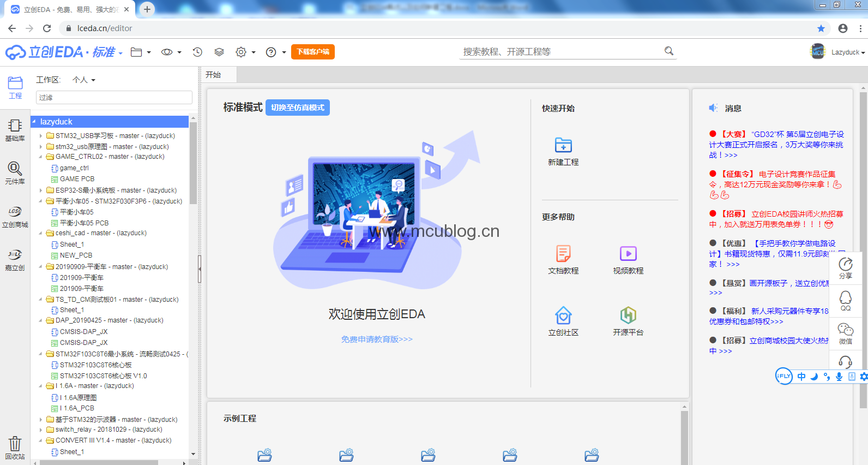
Task: Collapse the left project panel with splitter handle
Action: [x=200, y=269]
